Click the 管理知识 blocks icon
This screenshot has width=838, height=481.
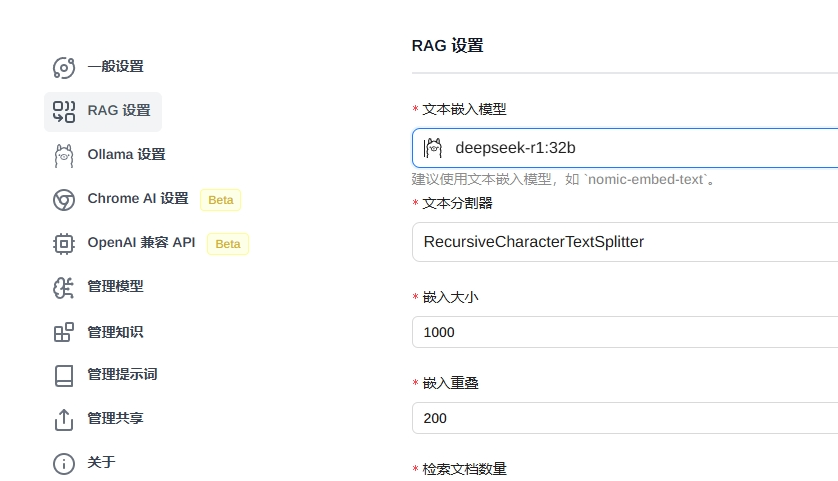tap(64, 332)
